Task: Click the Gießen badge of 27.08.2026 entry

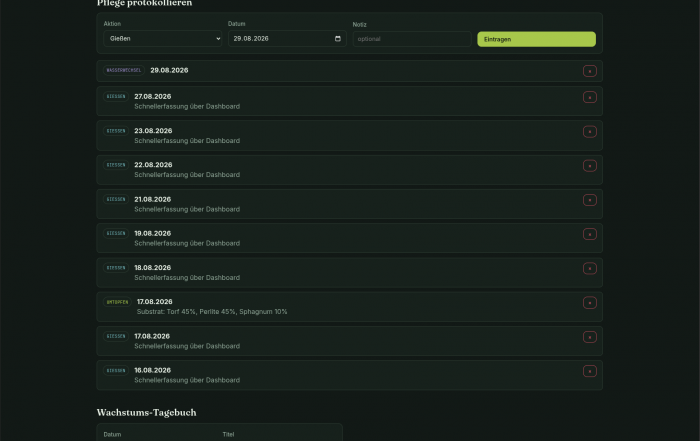Action: (x=116, y=96)
